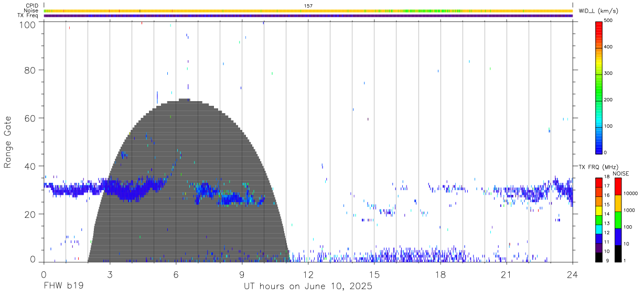Click the CPID value 157
The height and width of the screenshot is (297, 644).
click(308, 6)
